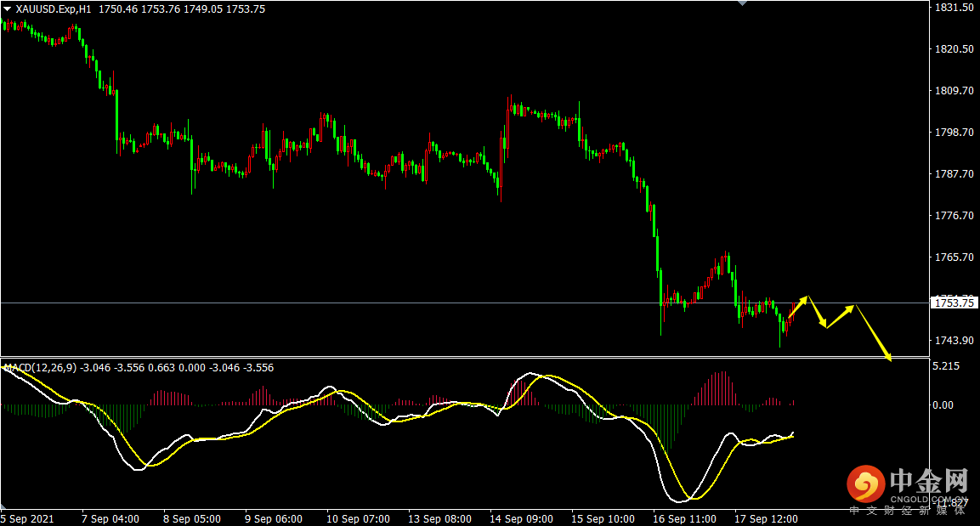This screenshot has width=980, height=526.
Task: Click the 15 Sep 10:00 time label
Action: tap(603, 519)
